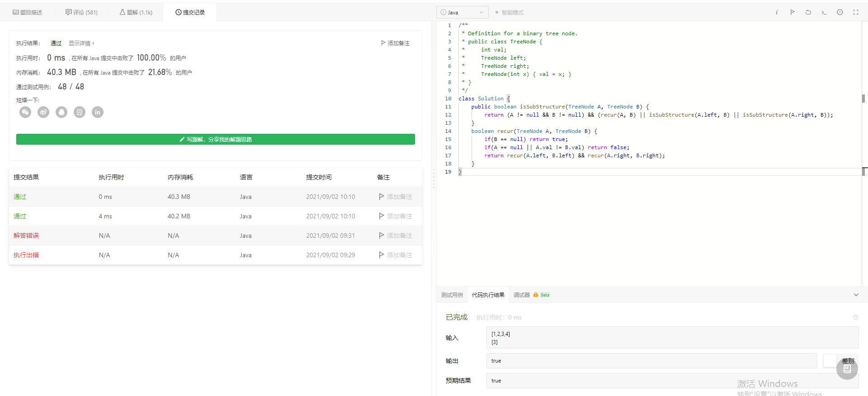Collapse the test results panel chevron
Image resolution: width=868 pixels, height=396 pixels.
[856, 295]
